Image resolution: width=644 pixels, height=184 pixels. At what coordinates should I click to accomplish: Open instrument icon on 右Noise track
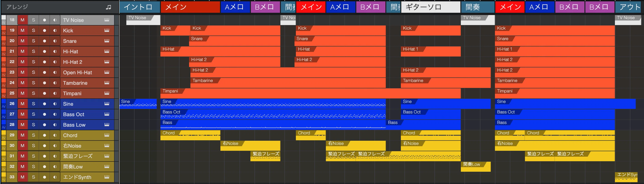pos(107,145)
